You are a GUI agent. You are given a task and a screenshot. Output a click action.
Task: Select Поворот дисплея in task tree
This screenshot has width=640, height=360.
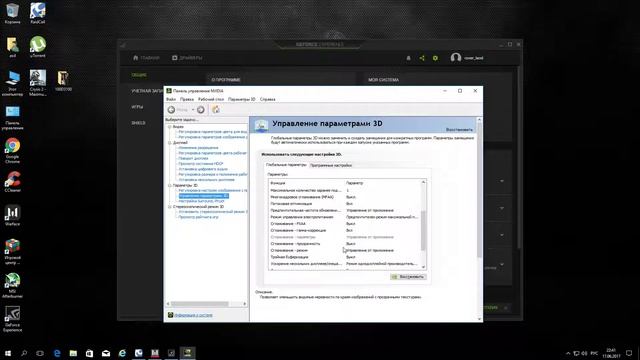pos(193,158)
